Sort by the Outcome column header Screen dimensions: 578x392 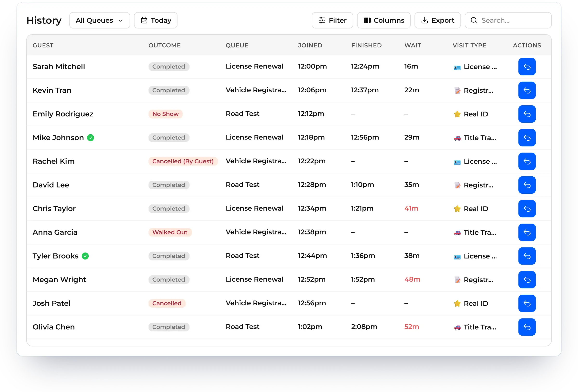pyautogui.click(x=165, y=45)
